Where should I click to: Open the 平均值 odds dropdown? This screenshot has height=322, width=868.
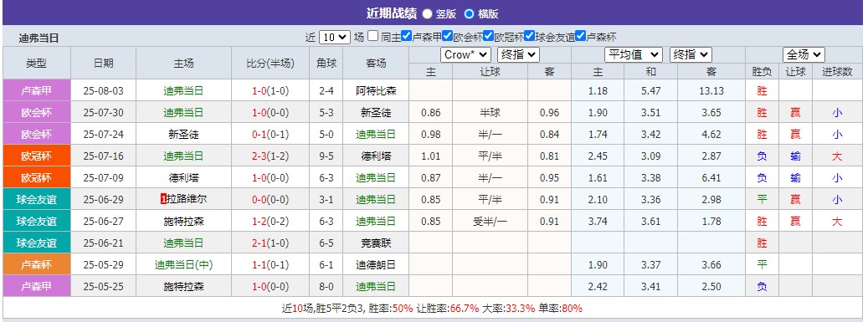(x=634, y=54)
